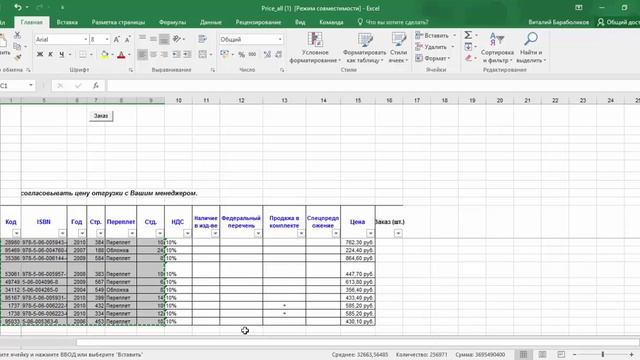Viewport: 640px width, 360px height.
Task: Open Форматировать как таблицу
Action: pyautogui.click(x=364, y=48)
